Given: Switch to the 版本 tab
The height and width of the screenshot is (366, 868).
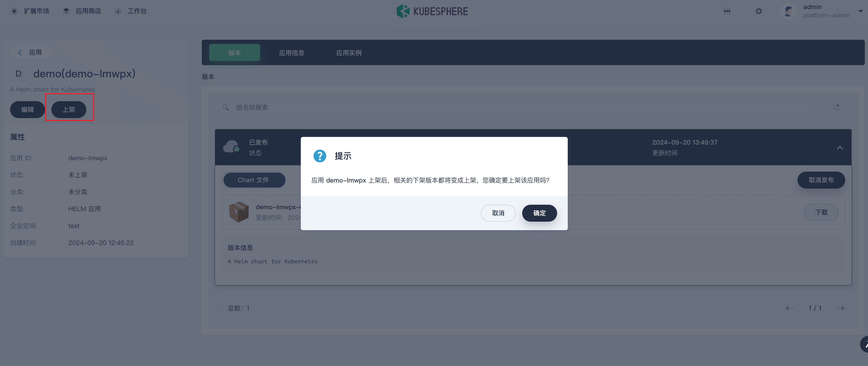Looking at the screenshot, I should (x=235, y=53).
